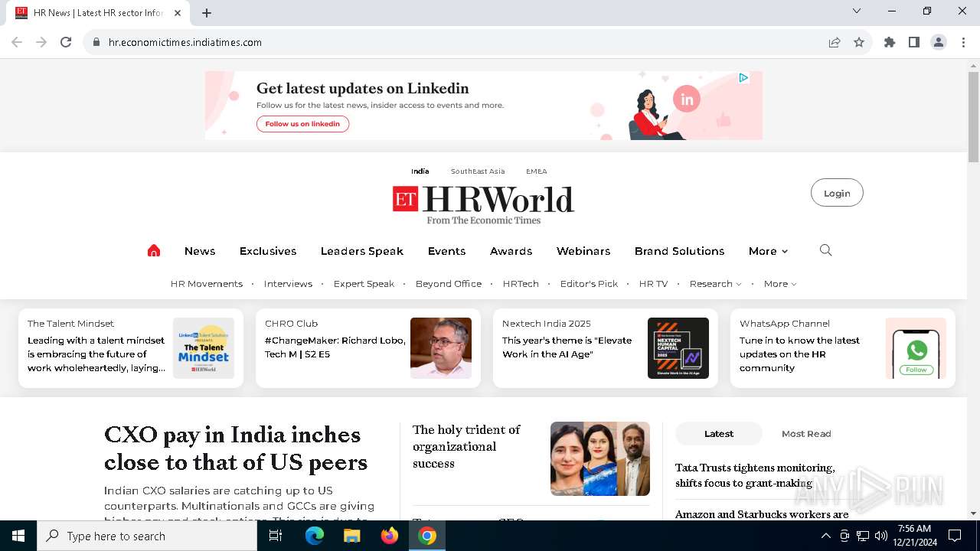
Task: Open the Windows notification center
Action: coord(955,536)
